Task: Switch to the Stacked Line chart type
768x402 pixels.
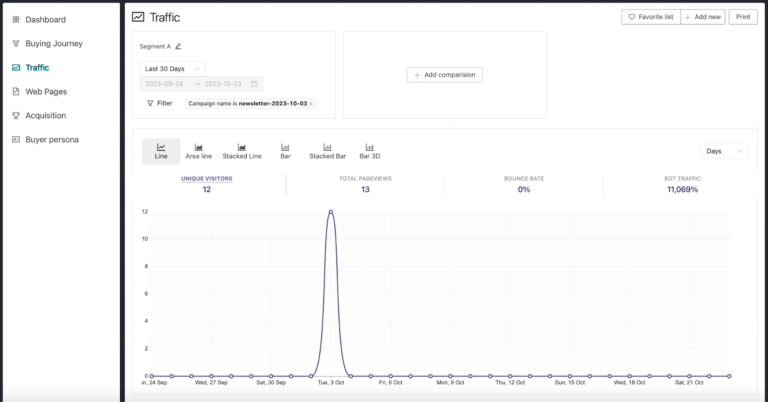Action: (x=241, y=151)
